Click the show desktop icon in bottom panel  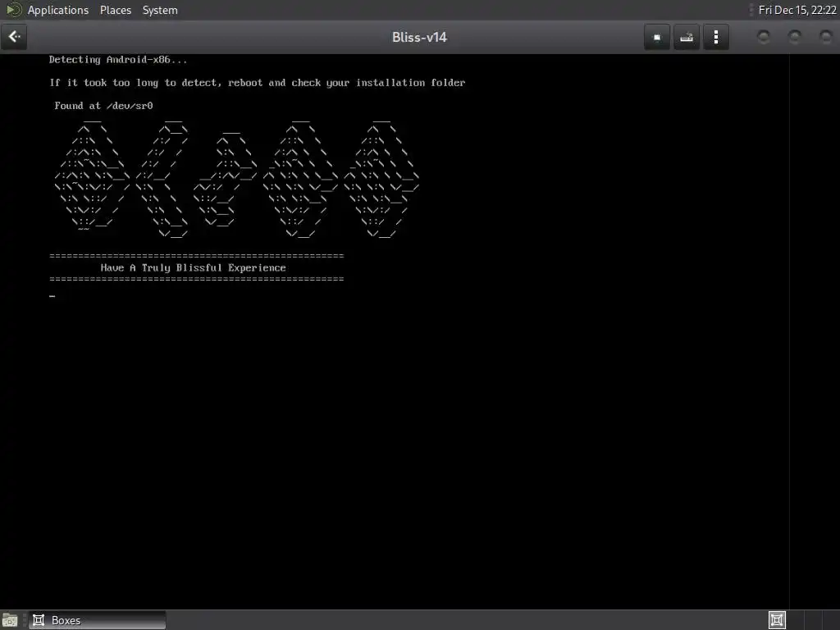point(10,620)
